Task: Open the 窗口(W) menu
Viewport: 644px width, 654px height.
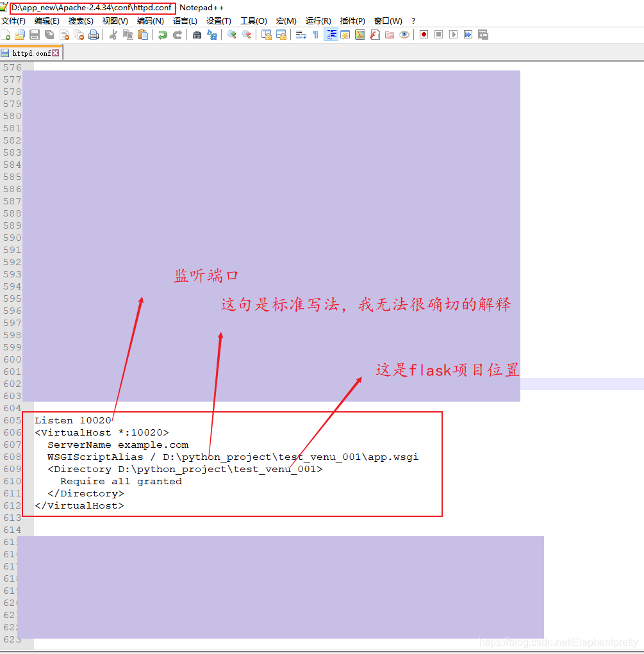Action: [x=387, y=20]
